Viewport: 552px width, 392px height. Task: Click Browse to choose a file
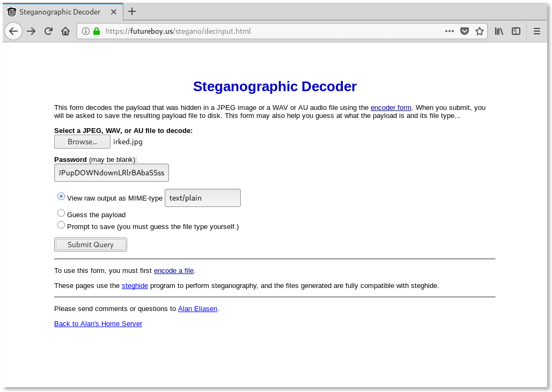coord(83,142)
